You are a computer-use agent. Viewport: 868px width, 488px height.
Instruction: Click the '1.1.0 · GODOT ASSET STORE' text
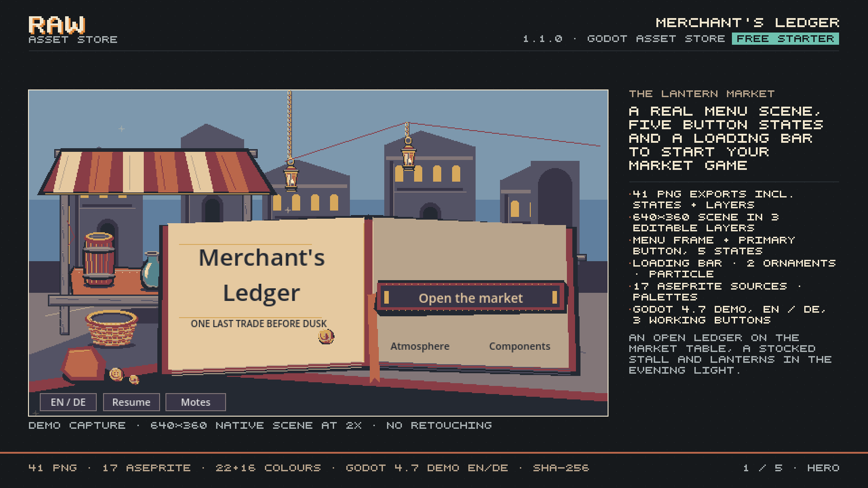[624, 39]
